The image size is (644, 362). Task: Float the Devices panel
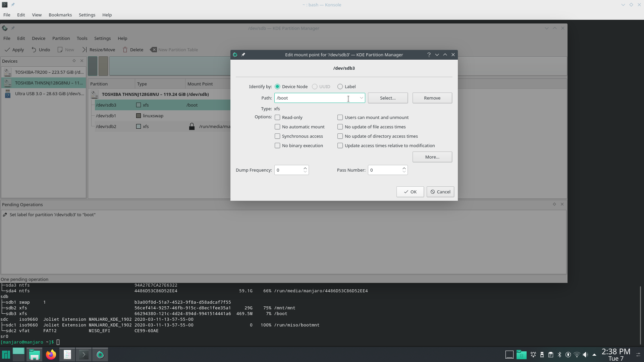tap(74, 61)
